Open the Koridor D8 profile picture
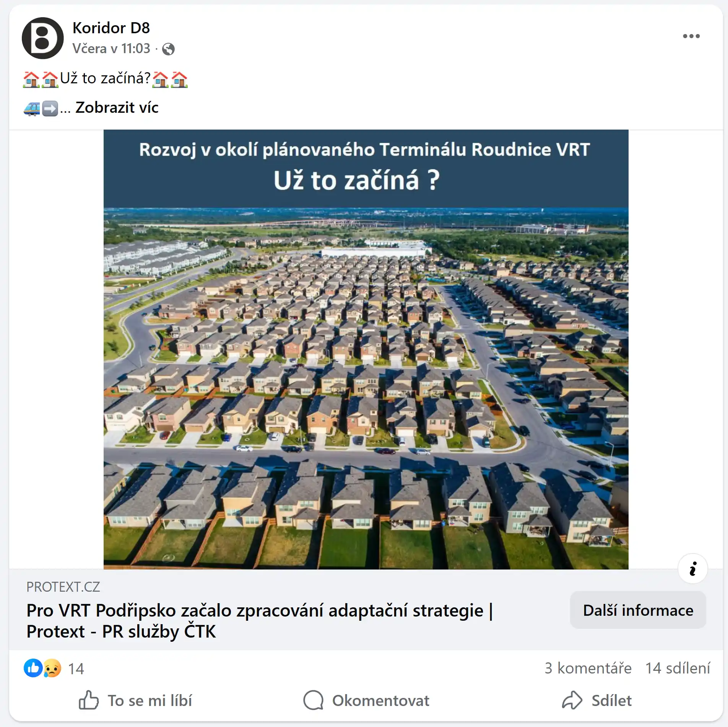Screen dimensions: 728x727 pyautogui.click(x=42, y=38)
